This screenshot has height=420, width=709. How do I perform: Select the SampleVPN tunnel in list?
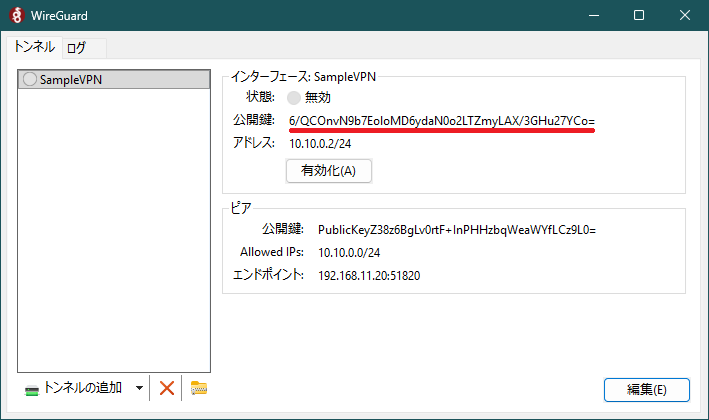(70, 80)
